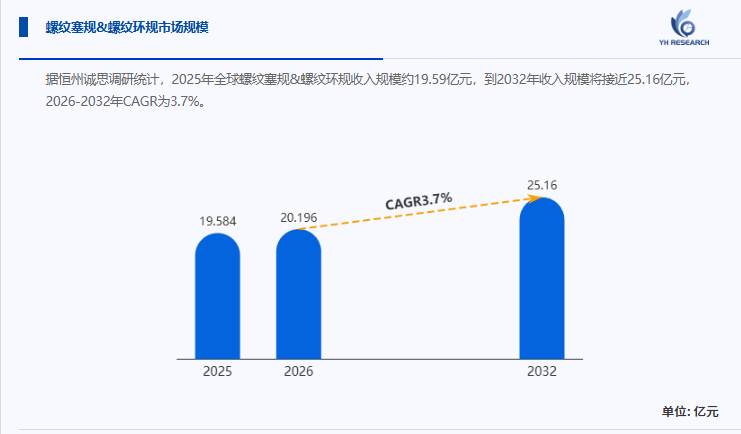Click the 2026-2032年CAGR为3.7% text line
Screen dimensions: 741x434
tap(126, 101)
